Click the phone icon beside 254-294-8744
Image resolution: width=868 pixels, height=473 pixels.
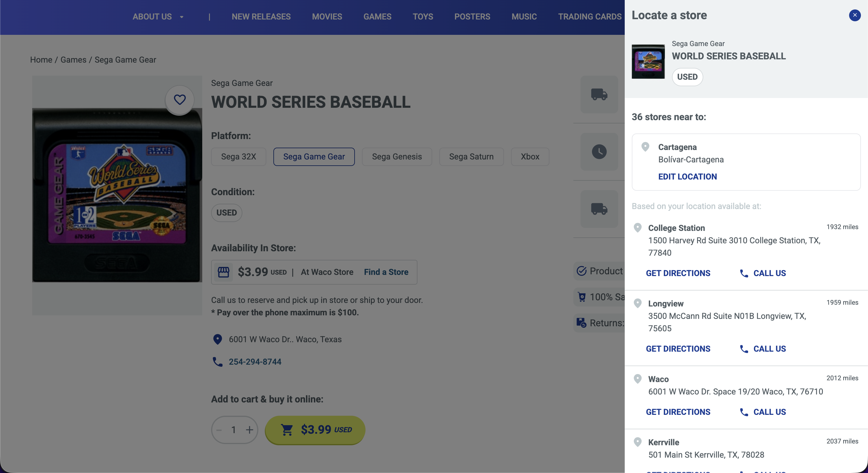[218, 362]
